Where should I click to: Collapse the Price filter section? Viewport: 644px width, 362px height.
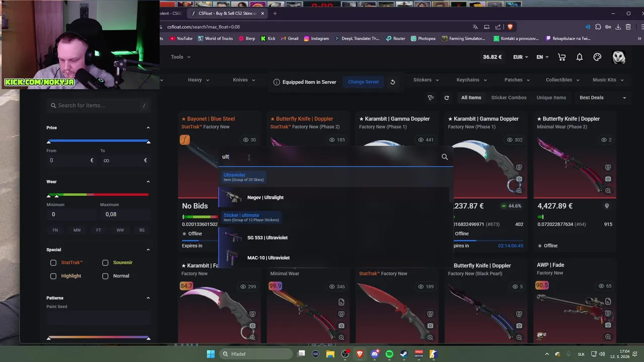pos(148,128)
